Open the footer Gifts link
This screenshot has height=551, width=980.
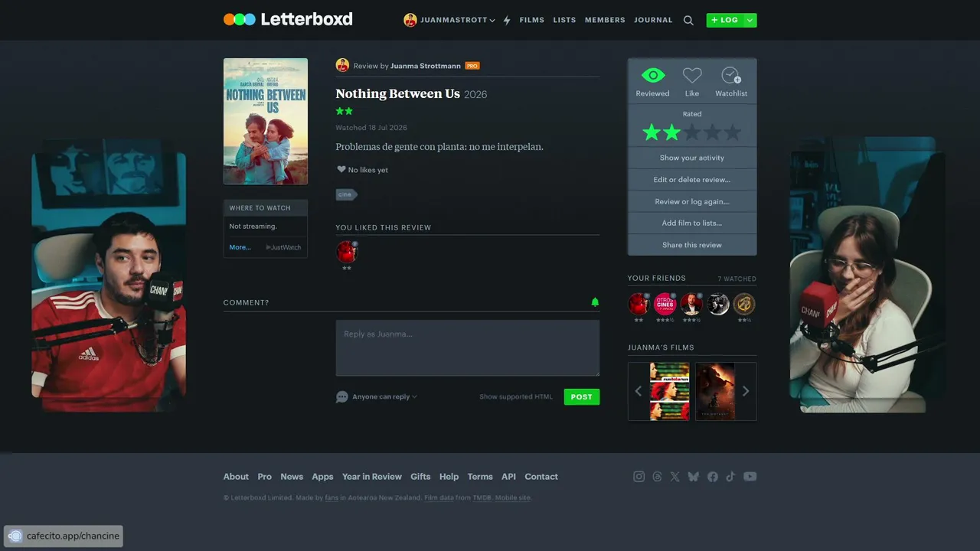[x=420, y=477]
